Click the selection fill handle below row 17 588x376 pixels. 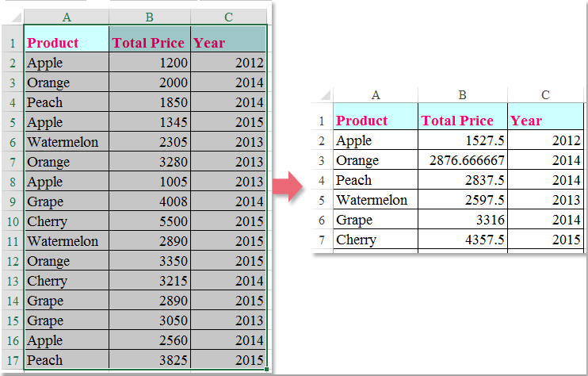pyautogui.click(x=268, y=369)
